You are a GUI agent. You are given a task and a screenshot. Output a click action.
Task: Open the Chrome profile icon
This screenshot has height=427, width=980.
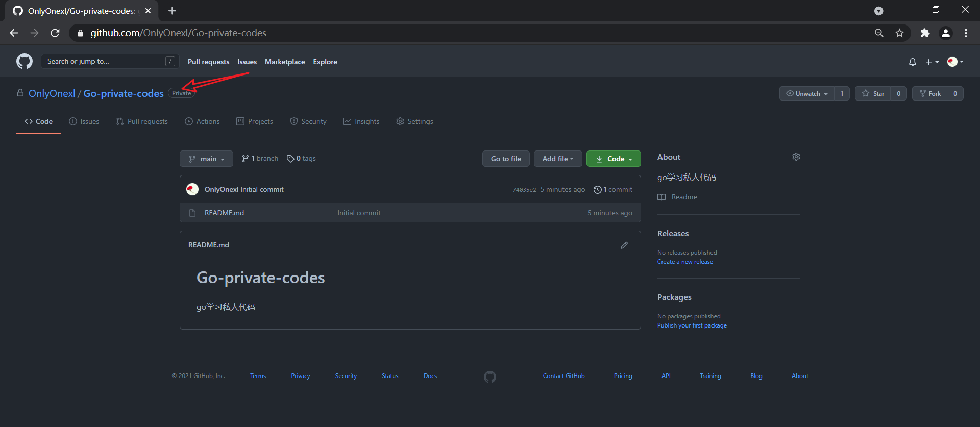coord(946,33)
